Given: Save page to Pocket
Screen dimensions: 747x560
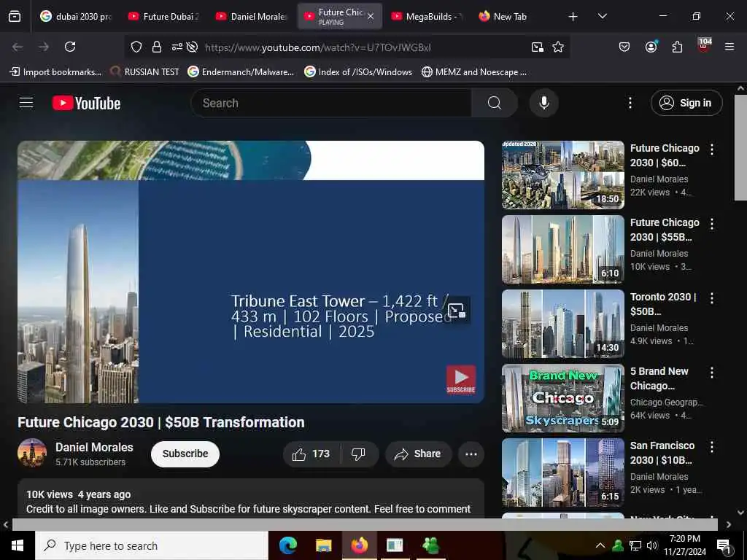Looking at the screenshot, I should pyautogui.click(x=624, y=47).
